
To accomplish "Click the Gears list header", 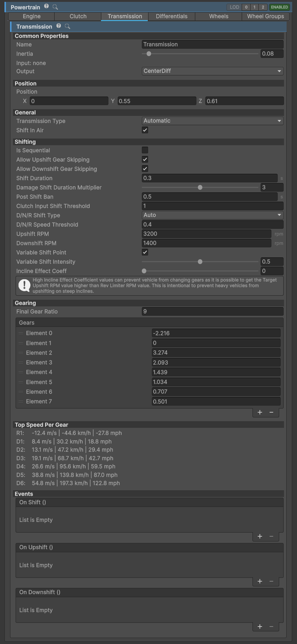I will 149,323.
